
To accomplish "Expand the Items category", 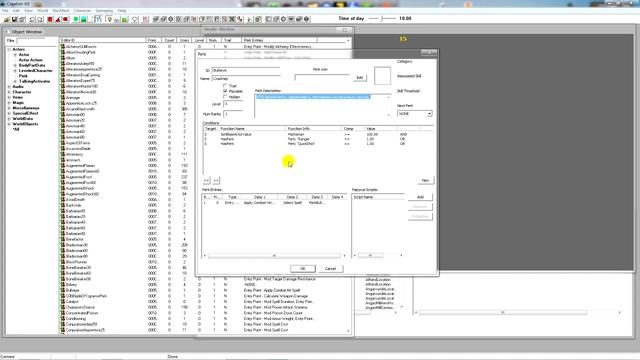I will coord(9,97).
